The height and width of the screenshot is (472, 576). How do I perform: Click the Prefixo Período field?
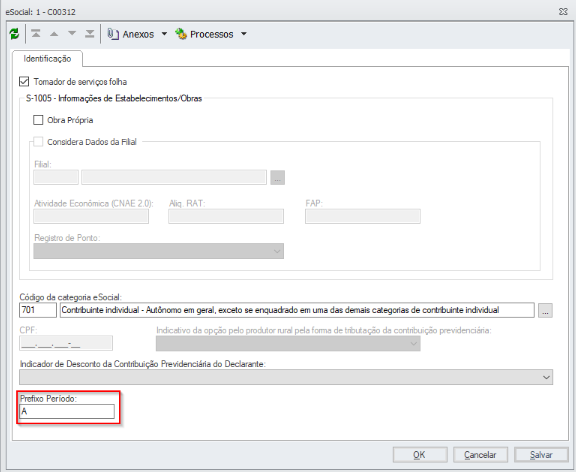click(x=67, y=411)
